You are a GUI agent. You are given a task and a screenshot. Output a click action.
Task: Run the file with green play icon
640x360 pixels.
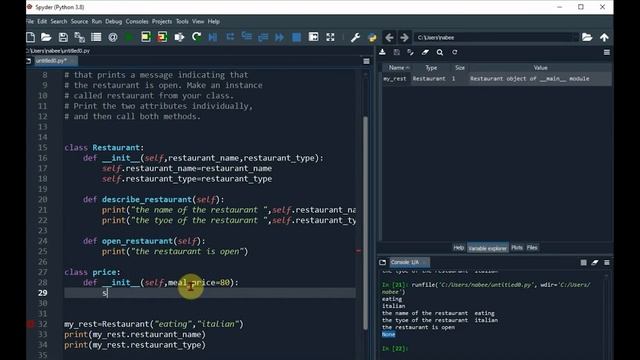pos(129,38)
